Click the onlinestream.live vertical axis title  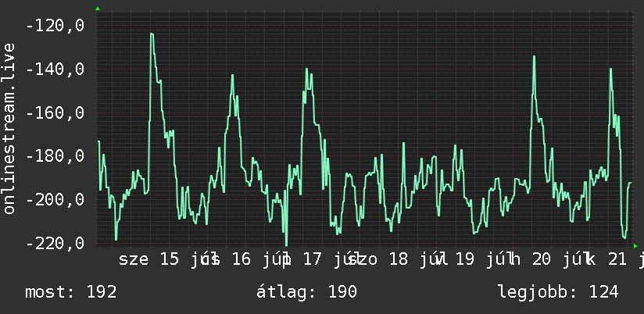(x=9, y=128)
